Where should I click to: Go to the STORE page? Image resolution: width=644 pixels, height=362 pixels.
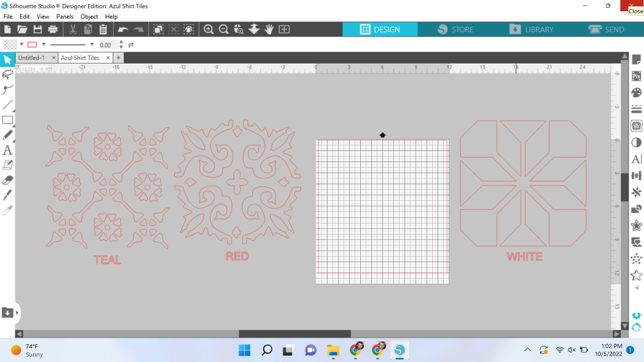(462, 29)
